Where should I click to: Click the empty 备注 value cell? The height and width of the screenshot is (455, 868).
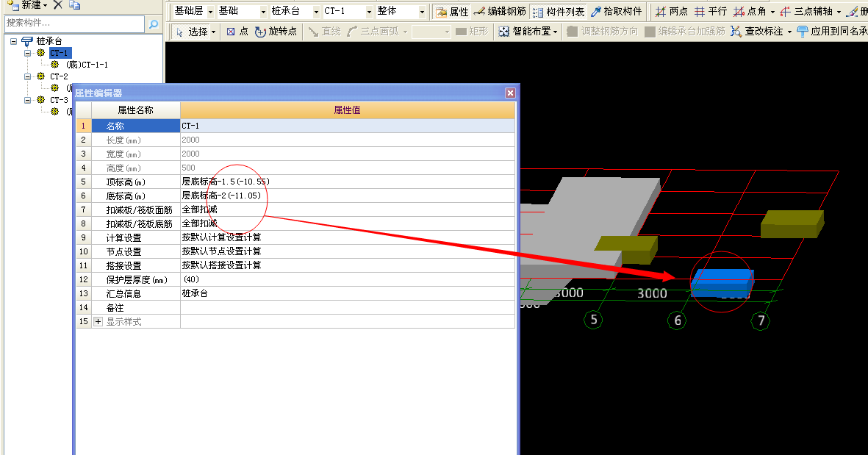click(x=348, y=307)
